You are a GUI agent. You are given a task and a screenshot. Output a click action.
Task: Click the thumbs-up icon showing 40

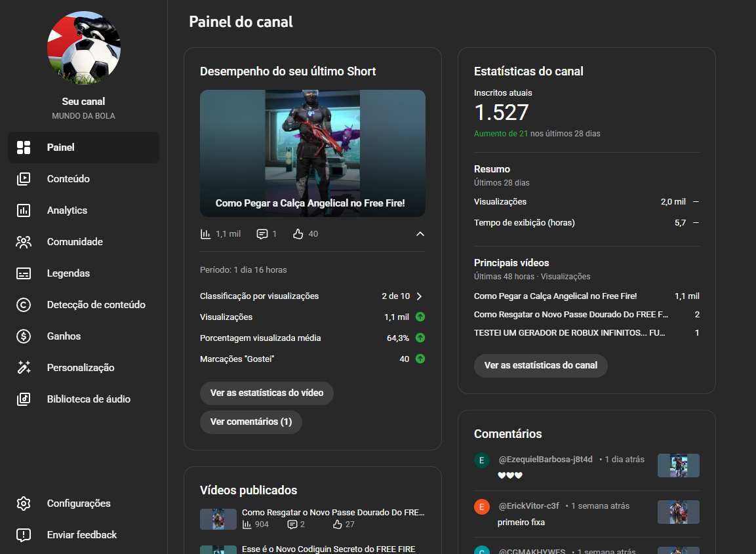click(x=298, y=234)
